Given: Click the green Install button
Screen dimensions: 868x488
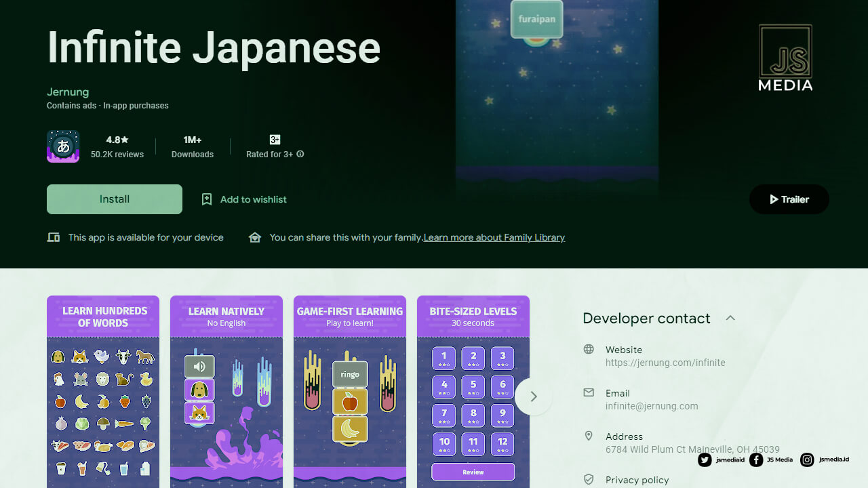Looking at the screenshot, I should point(115,199).
